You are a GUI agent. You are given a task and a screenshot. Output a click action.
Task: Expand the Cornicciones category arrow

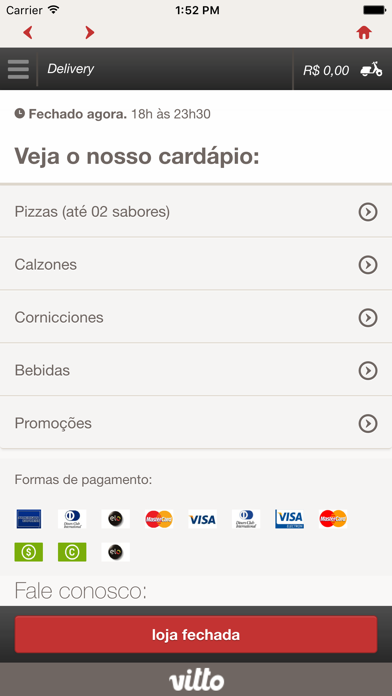pyautogui.click(x=368, y=318)
